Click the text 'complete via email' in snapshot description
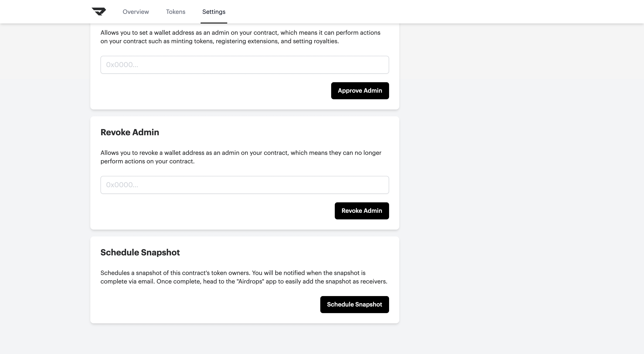Image resolution: width=644 pixels, height=354 pixels. point(128,282)
